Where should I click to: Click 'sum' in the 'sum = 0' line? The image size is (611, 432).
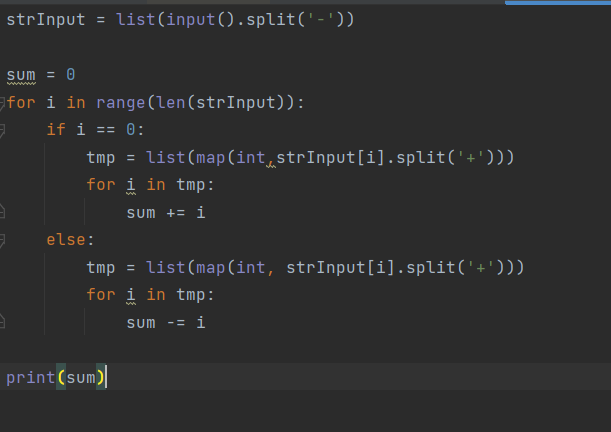tap(21, 74)
